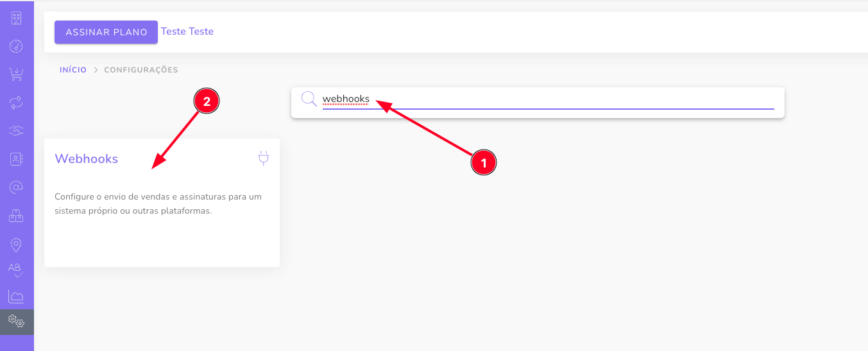Open the contacts address book icon
Screen dimensions: 868x351
[16, 159]
